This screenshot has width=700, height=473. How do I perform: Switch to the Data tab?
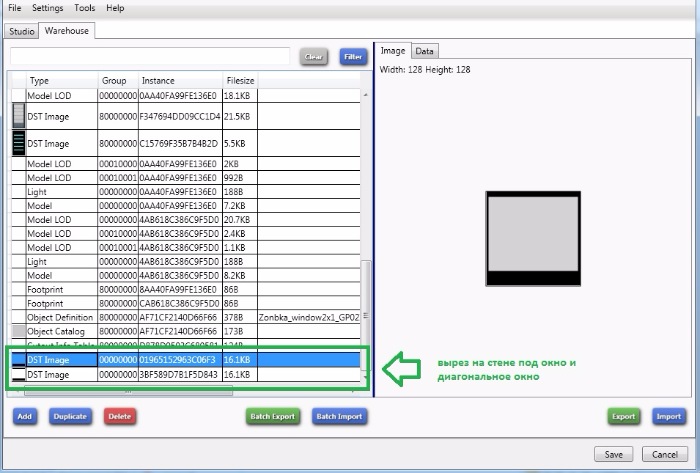(425, 51)
